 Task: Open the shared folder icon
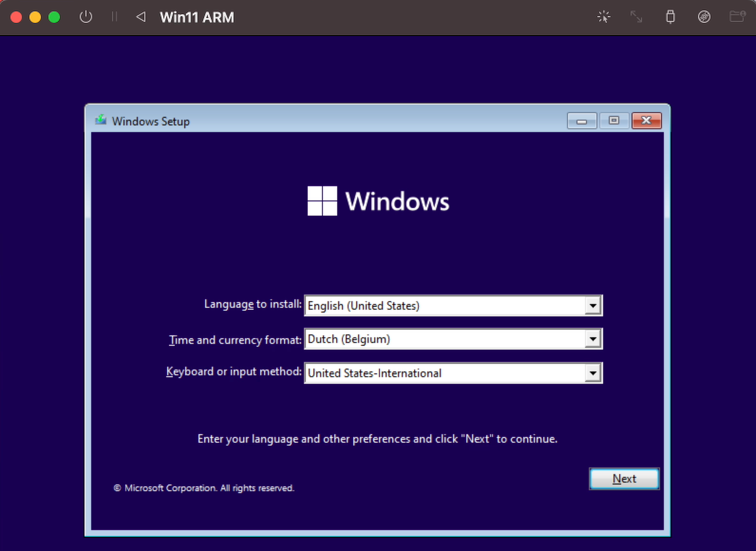tap(737, 17)
